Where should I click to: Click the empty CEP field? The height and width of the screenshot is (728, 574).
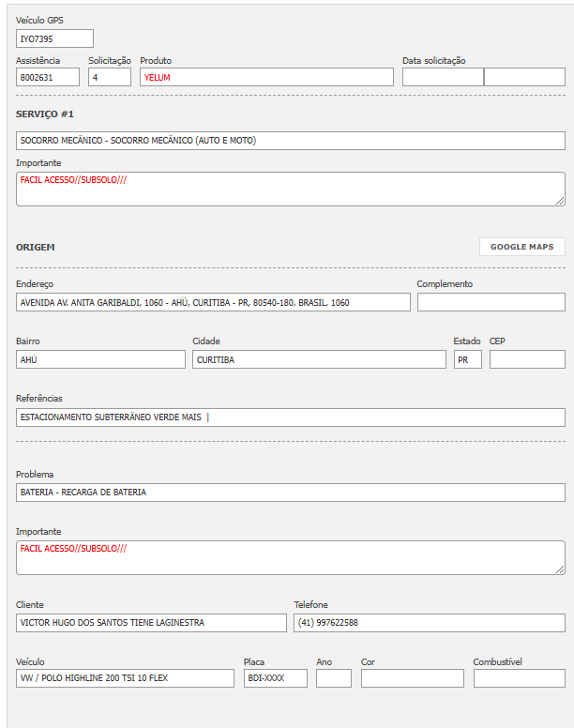[527, 359]
